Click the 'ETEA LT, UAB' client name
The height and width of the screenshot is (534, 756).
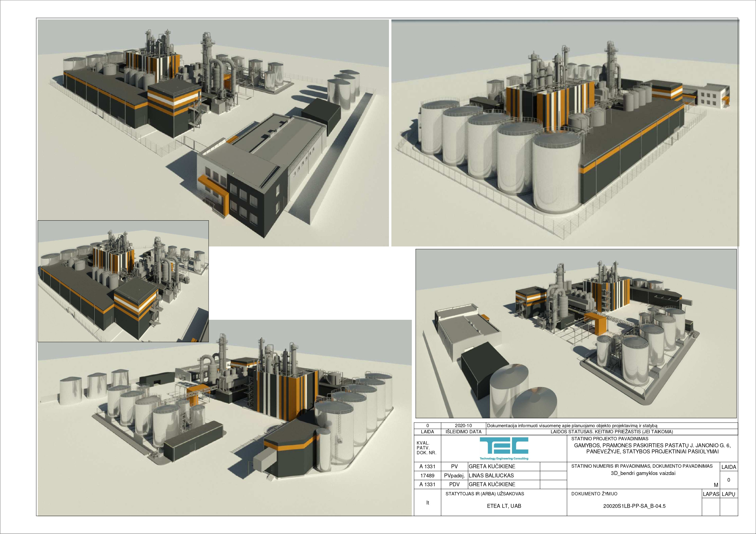click(x=504, y=506)
